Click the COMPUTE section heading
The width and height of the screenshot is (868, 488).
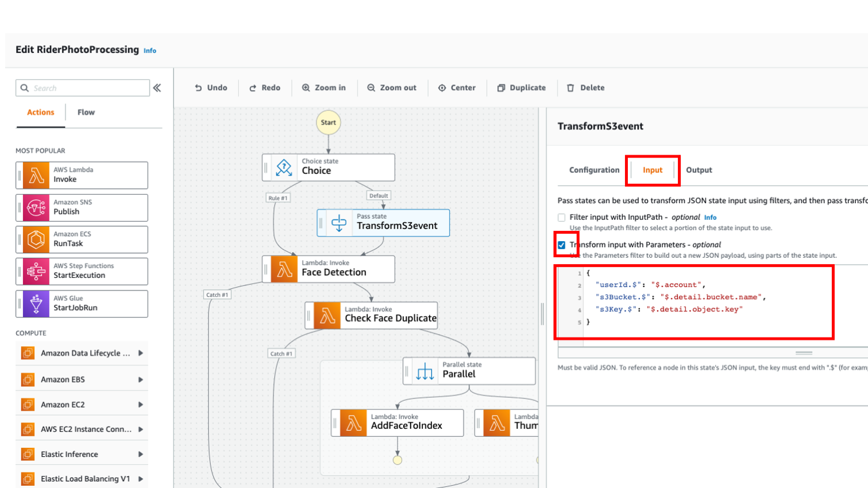pyautogui.click(x=31, y=333)
